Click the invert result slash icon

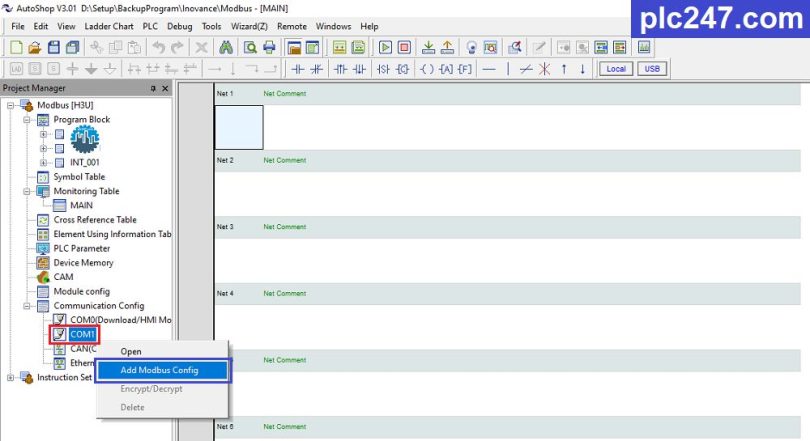pyautogui.click(x=526, y=69)
